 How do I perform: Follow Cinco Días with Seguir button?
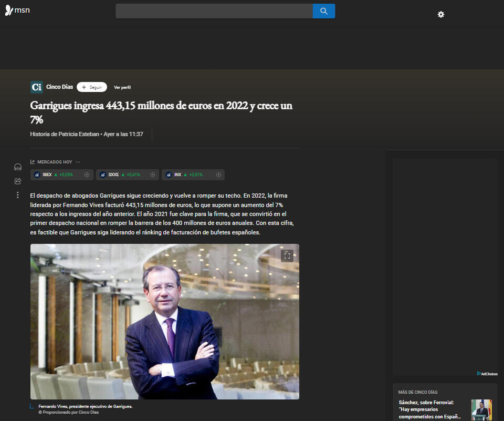tap(92, 87)
